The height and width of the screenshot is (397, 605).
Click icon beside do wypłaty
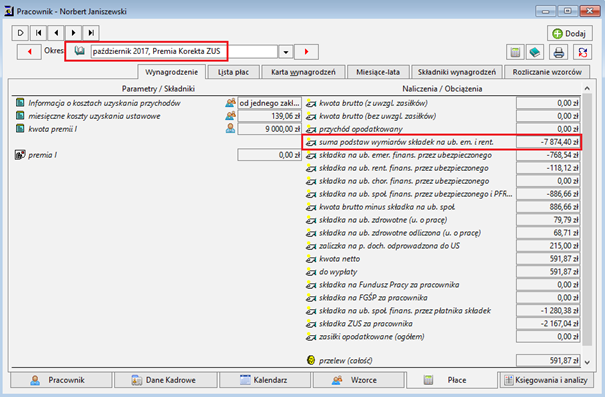coord(311,272)
